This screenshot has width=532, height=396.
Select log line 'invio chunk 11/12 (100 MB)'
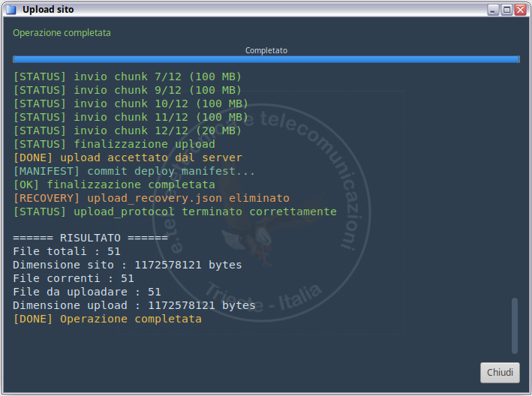[x=131, y=117]
